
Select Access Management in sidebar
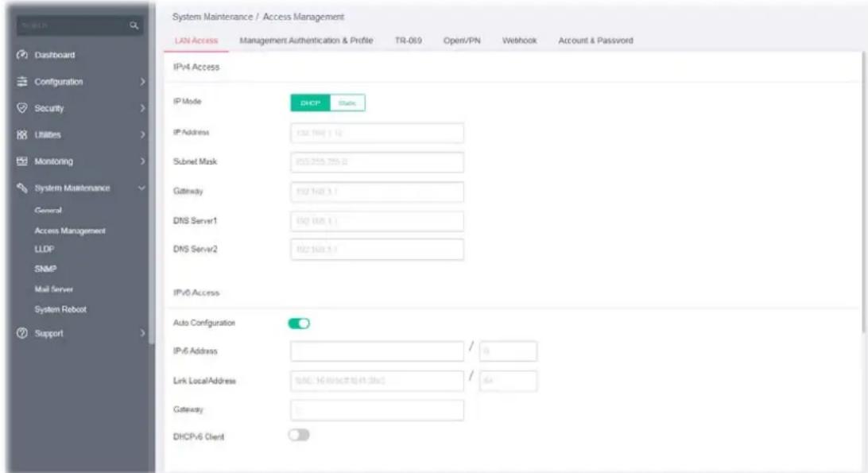pos(70,231)
